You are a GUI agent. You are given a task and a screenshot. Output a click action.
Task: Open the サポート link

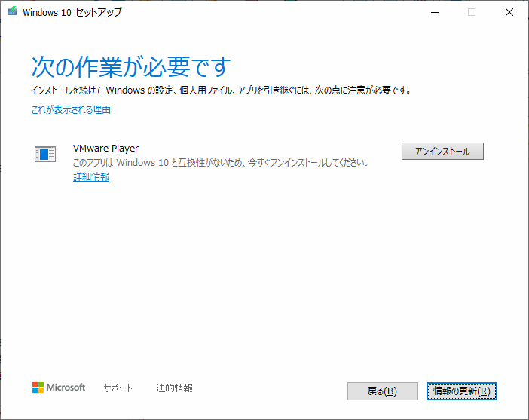(118, 388)
